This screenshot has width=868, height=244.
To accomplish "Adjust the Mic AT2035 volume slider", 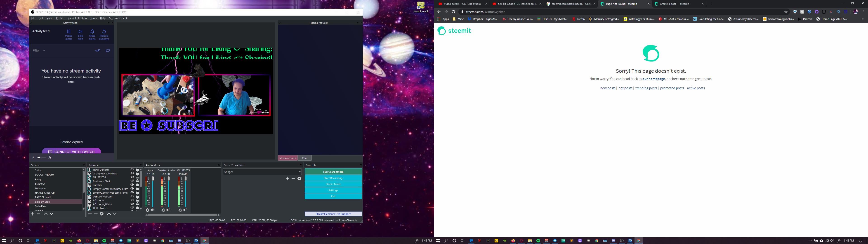I will pyautogui.click(x=185, y=191).
